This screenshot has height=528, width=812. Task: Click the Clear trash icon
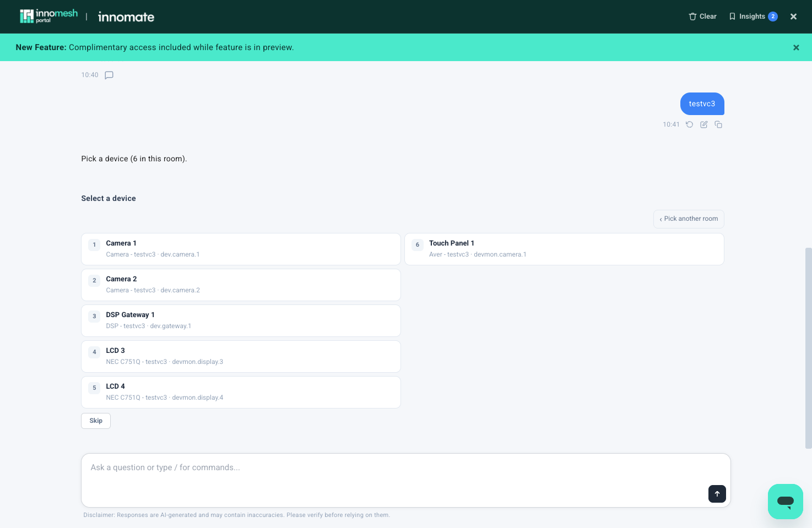pos(692,17)
